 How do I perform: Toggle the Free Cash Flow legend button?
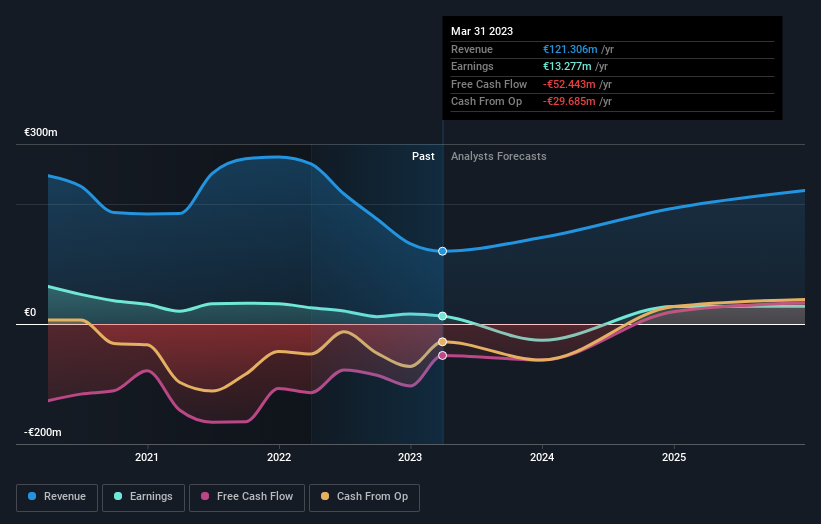click(247, 497)
